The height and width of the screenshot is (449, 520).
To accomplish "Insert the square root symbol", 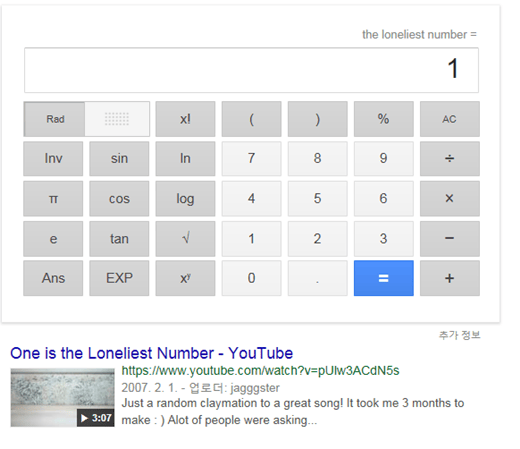I will (185, 239).
